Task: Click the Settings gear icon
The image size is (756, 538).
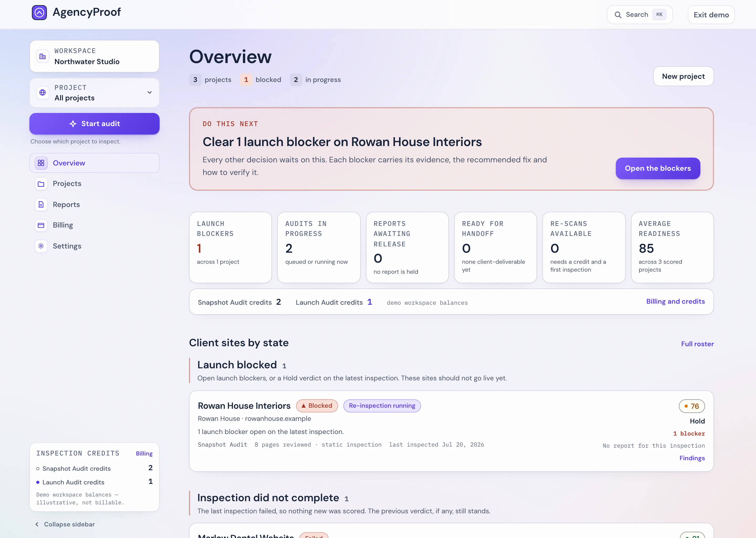Action: click(x=41, y=246)
